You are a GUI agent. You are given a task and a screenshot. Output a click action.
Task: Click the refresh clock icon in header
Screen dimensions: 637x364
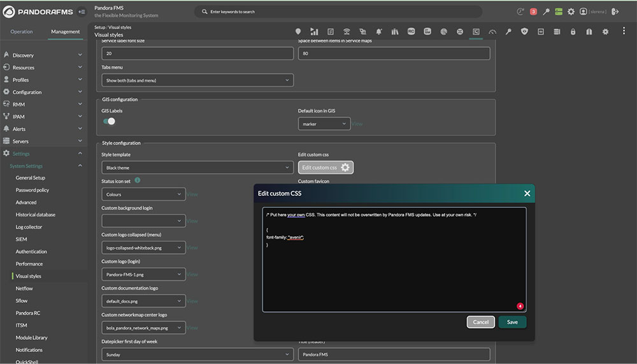point(520,11)
